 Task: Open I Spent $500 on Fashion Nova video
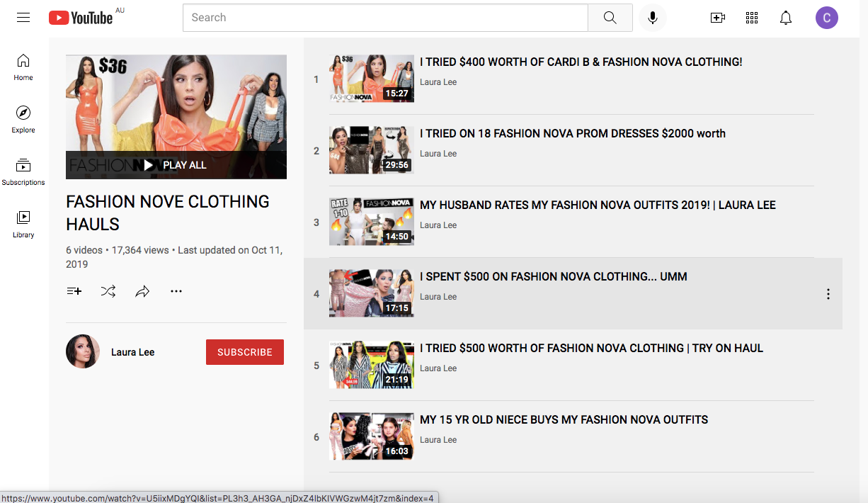point(554,277)
